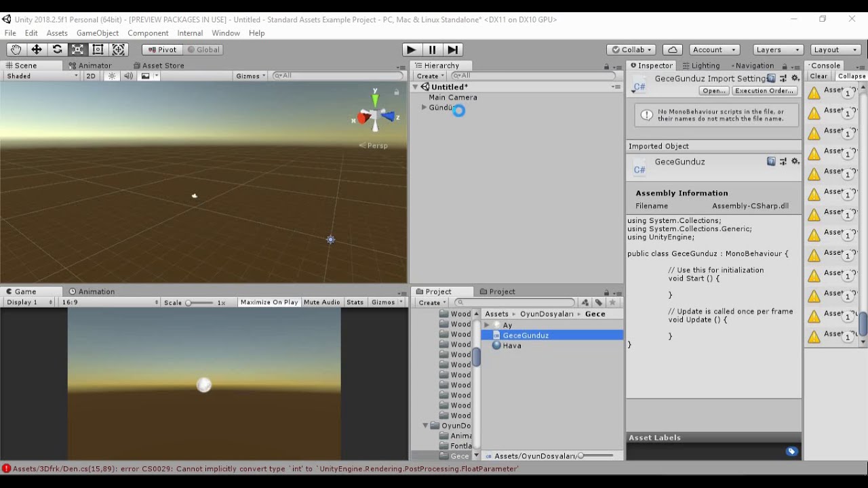Lock the Project panel

[x=606, y=292]
